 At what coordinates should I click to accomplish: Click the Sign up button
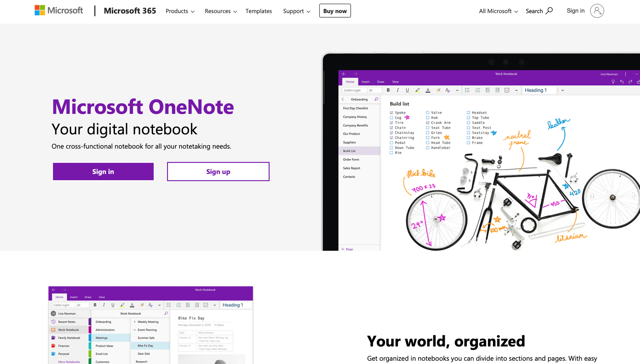pyautogui.click(x=218, y=171)
